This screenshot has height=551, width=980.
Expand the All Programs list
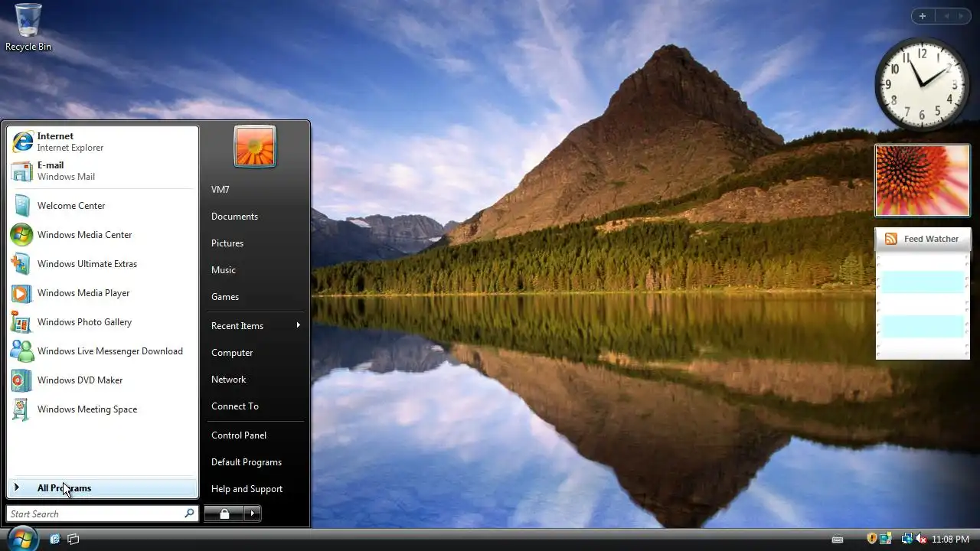tap(103, 488)
